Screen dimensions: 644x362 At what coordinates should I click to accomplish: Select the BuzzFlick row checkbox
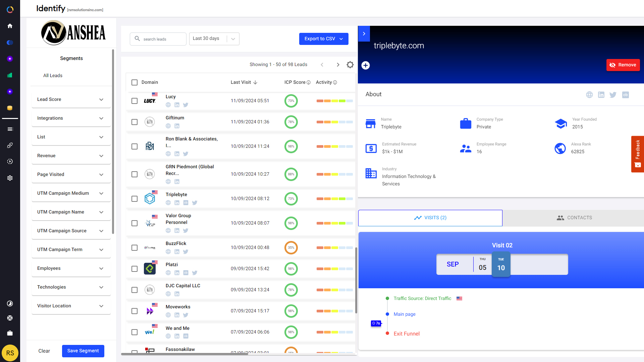coord(135,248)
